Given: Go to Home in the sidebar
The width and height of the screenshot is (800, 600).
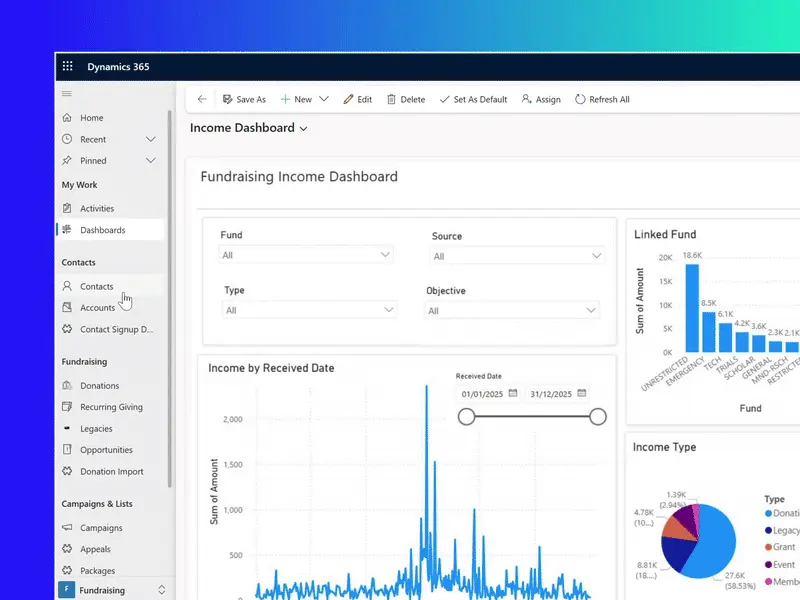Looking at the screenshot, I should click(91, 118).
